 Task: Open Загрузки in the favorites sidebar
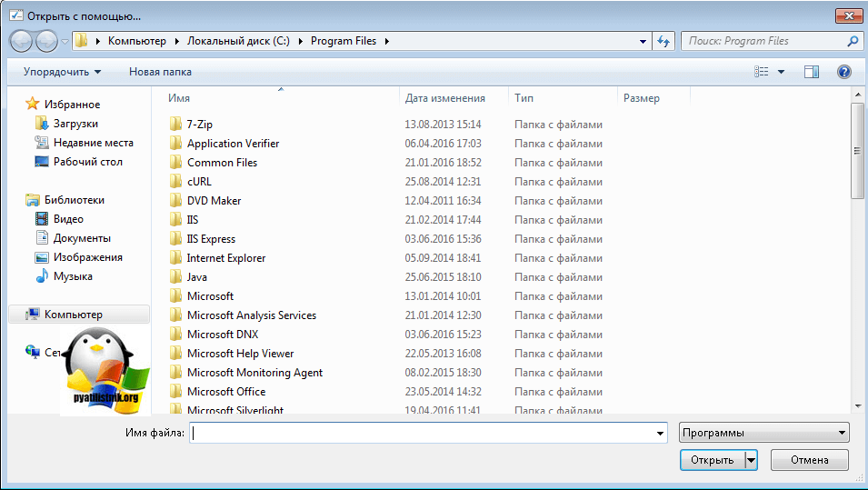point(75,124)
